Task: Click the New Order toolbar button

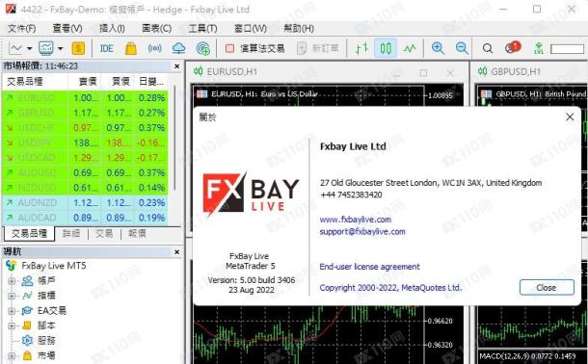Action: click(318, 48)
